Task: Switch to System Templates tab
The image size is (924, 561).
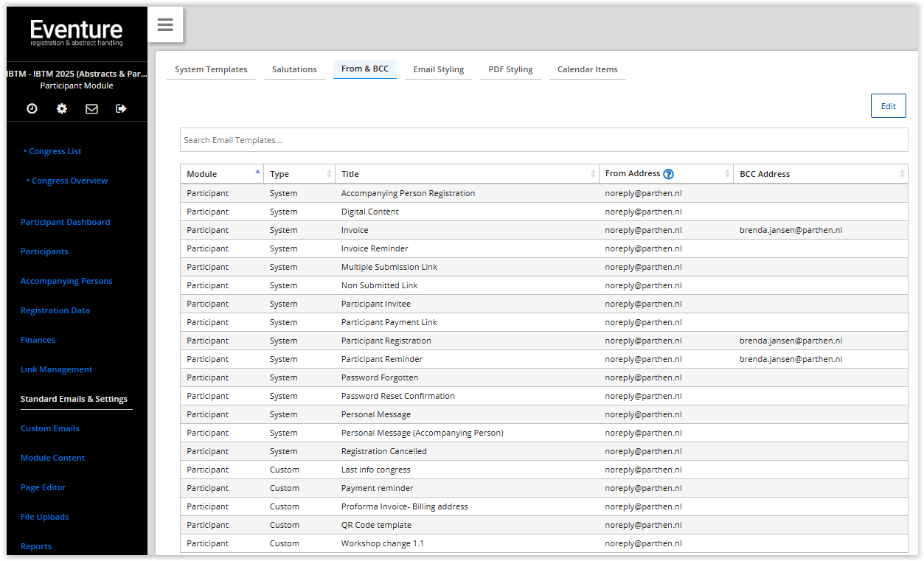Action: pyautogui.click(x=211, y=69)
